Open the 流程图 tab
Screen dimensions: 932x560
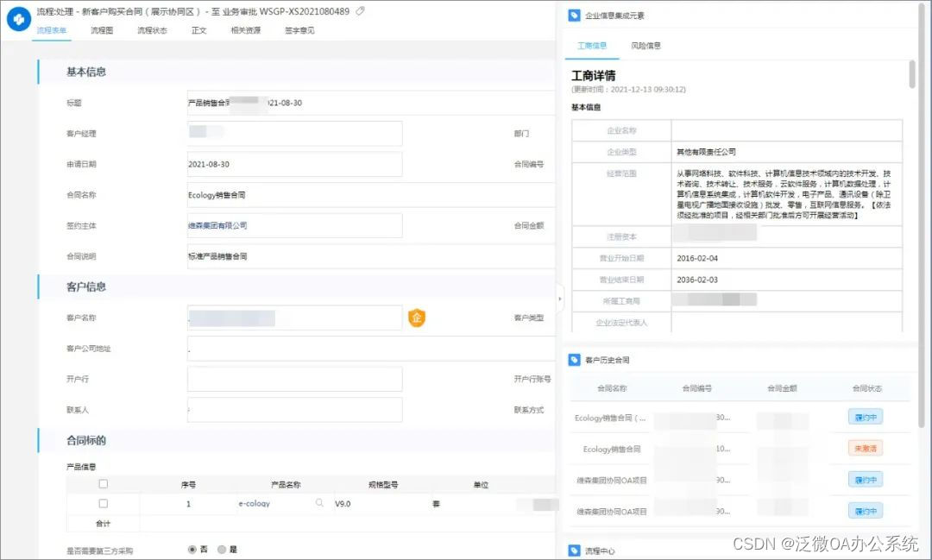coord(102,30)
